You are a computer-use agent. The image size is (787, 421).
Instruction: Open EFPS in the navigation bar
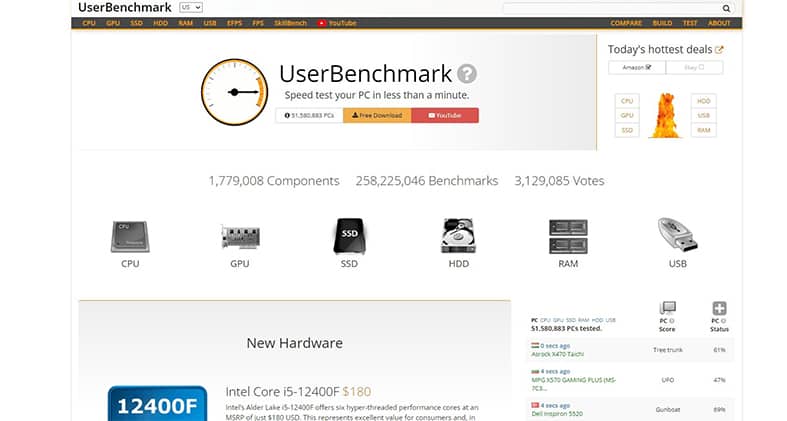coord(234,23)
